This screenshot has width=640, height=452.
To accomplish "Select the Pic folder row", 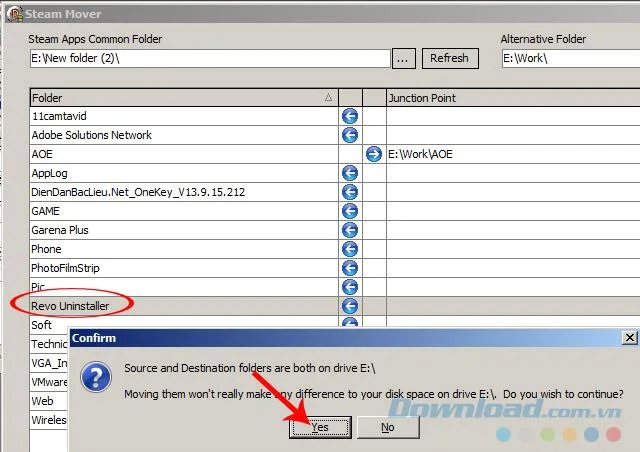I will [184, 287].
